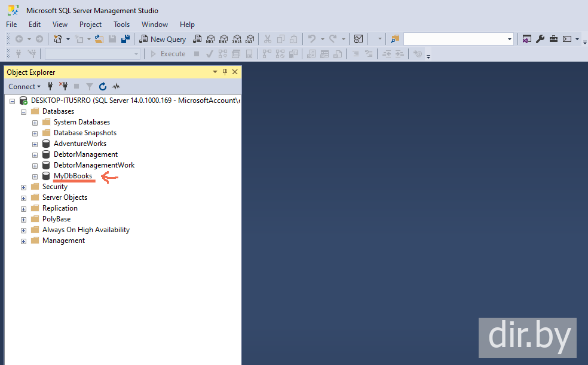Image resolution: width=588 pixels, height=365 pixels.
Task: Click the Open File folder icon
Action: 99,39
